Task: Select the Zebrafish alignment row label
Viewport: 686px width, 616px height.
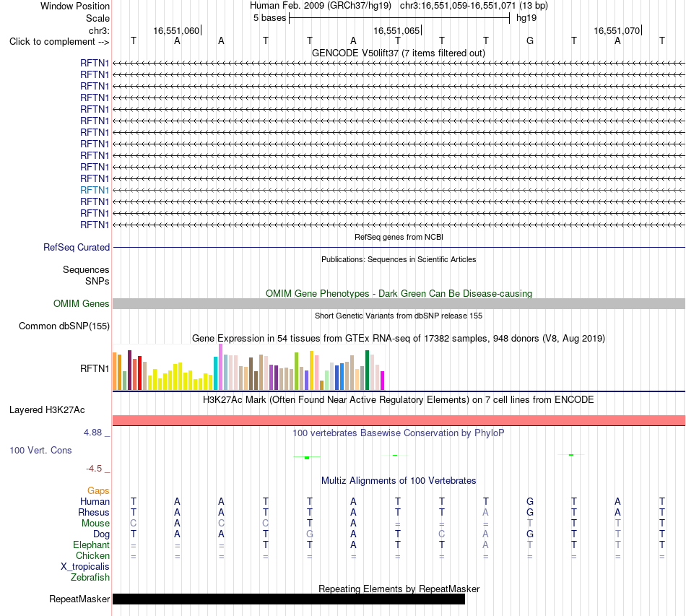Action: [90, 578]
